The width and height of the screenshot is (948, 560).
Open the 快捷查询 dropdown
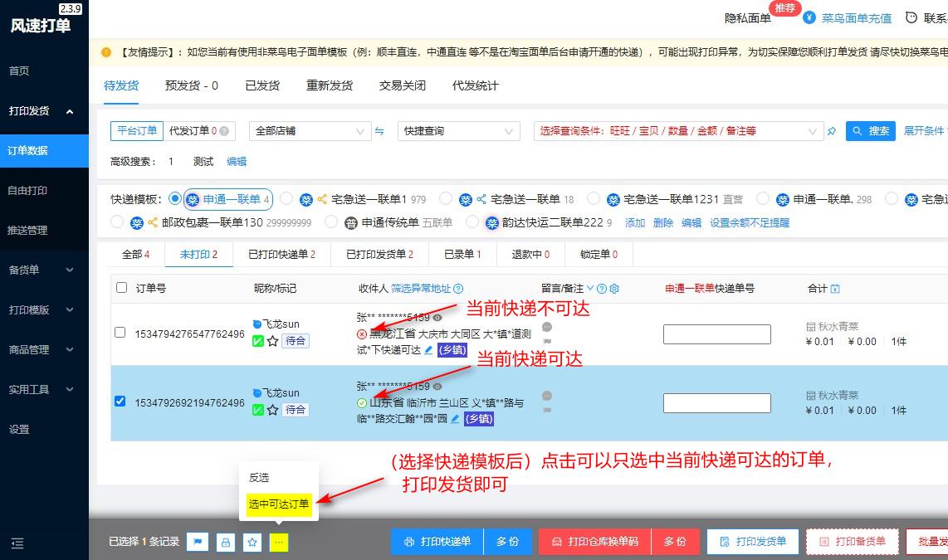point(457,130)
